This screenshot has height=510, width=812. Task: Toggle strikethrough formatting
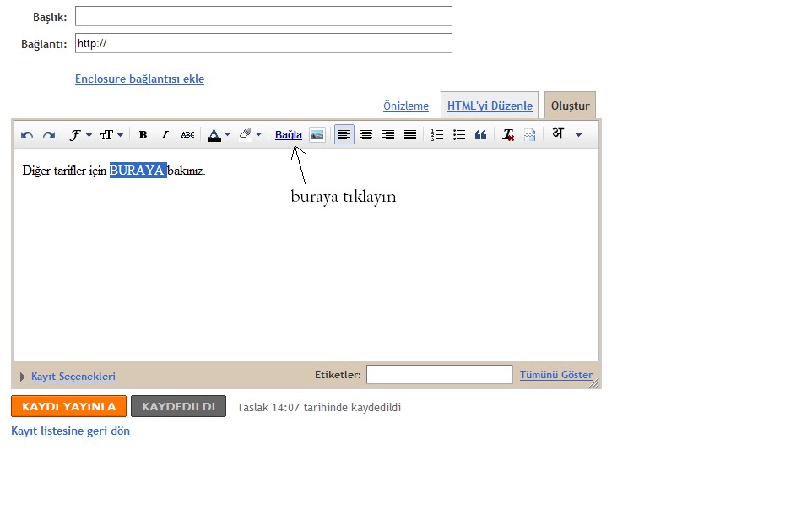(187, 135)
